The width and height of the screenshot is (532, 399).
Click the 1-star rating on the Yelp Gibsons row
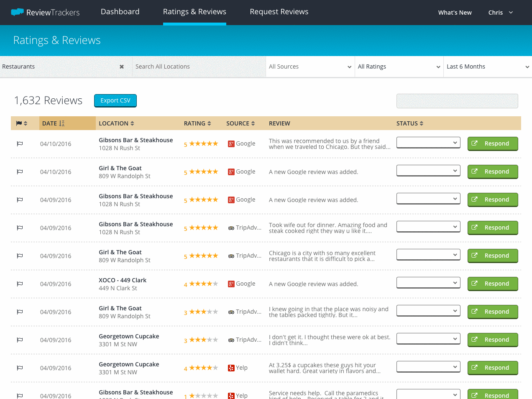(x=201, y=396)
